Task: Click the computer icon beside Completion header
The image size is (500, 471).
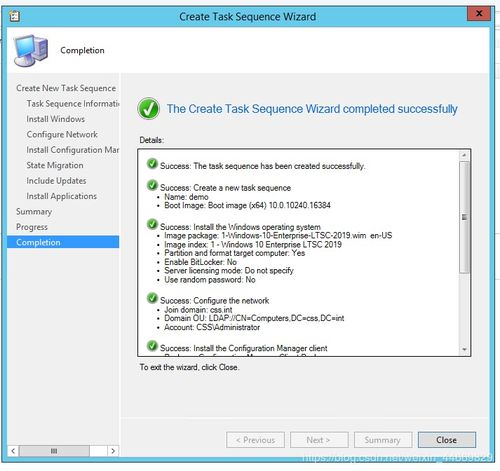Action: click(x=31, y=50)
